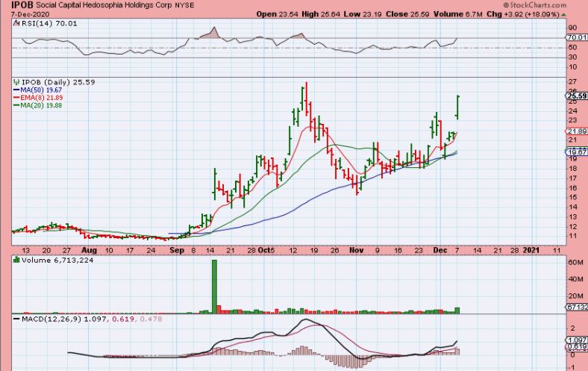588x371 pixels.
Task: Click the MA(50) 19.67 legend text
Action: (41, 90)
